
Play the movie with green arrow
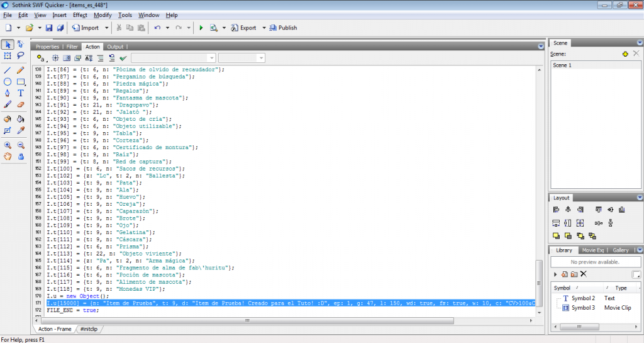[201, 28]
